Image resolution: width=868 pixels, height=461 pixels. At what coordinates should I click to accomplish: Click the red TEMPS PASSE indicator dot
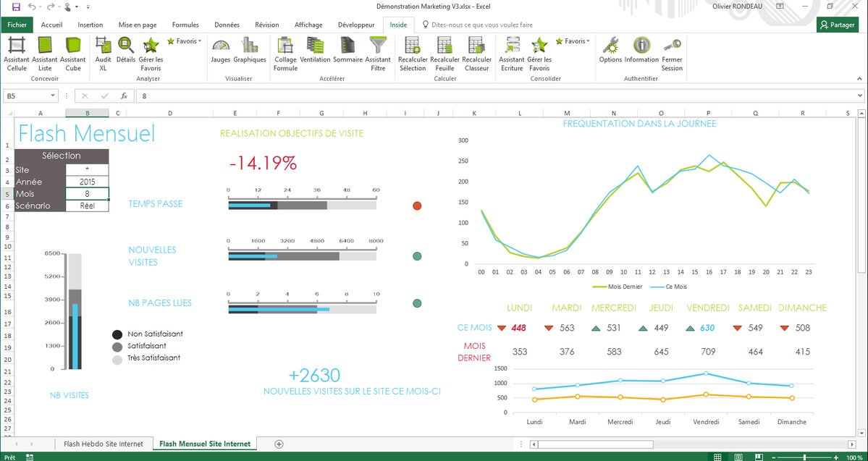[418, 206]
